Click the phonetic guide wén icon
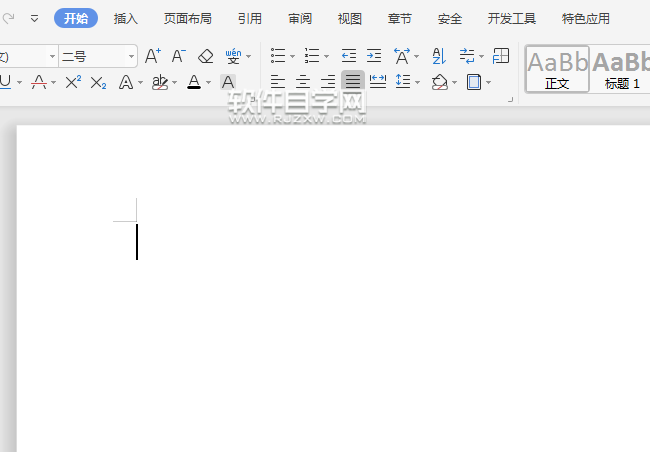 [x=233, y=56]
